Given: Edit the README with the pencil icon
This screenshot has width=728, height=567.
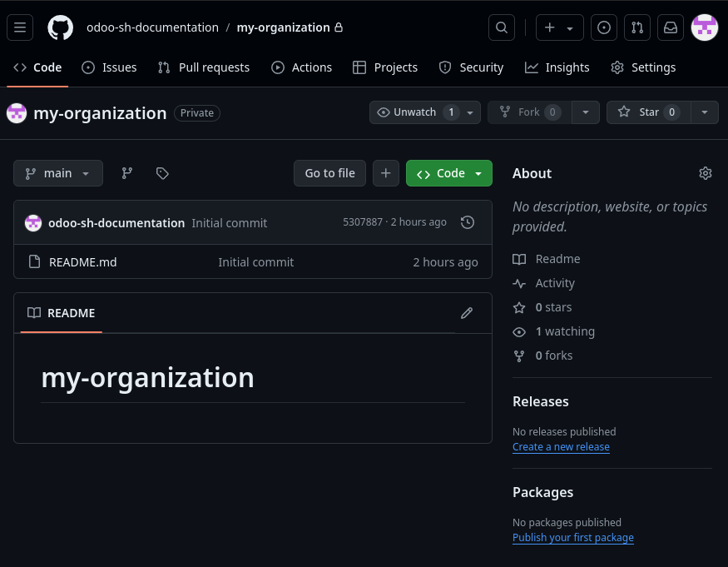Looking at the screenshot, I should coord(467,313).
